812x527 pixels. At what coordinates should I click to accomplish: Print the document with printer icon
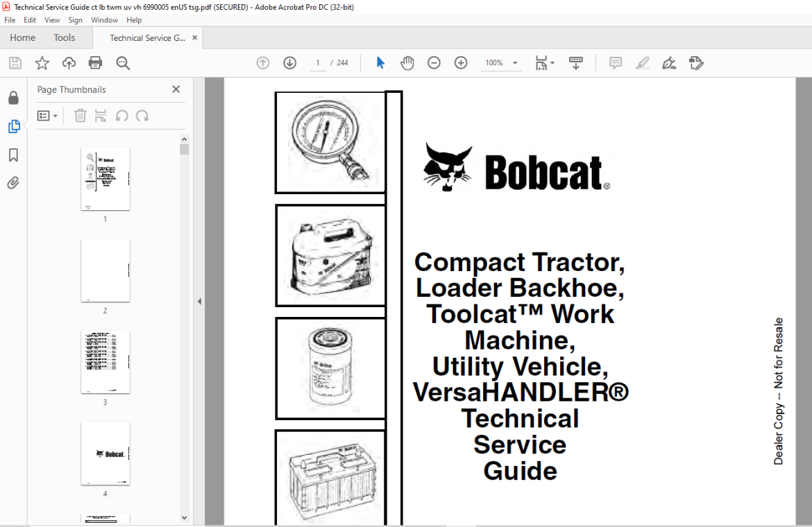click(95, 63)
